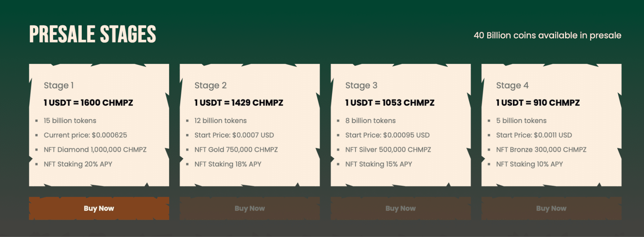Click 40 Billion coins available text
The width and height of the screenshot is (644, 237).
coord(547,35)
